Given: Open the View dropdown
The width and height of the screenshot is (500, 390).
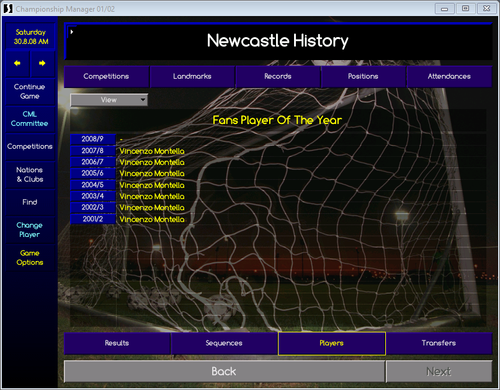Looking at the screenshot, I should tap(109, 100).
